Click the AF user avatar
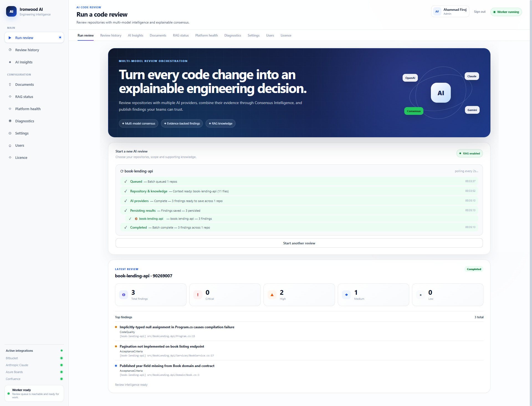The image size is (532, 406). click(x=437, y=12)
